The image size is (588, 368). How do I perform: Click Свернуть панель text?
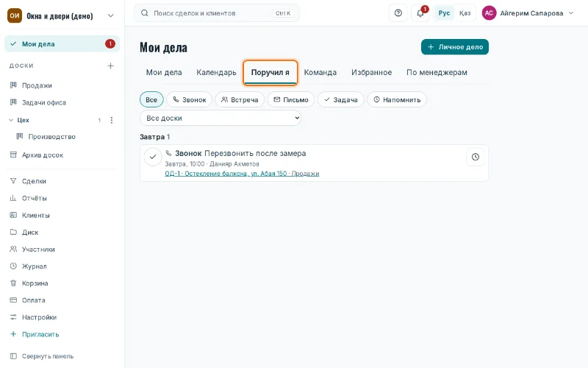pos(48,356)
